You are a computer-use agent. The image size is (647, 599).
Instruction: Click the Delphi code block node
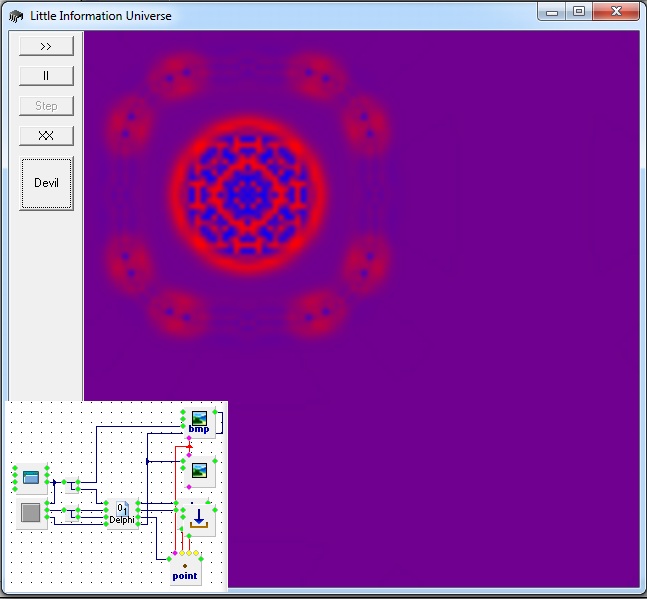(121, 513)
